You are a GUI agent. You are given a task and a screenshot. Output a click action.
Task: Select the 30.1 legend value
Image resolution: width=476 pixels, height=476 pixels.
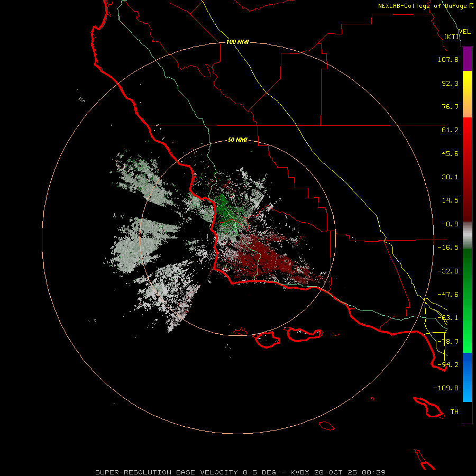pyautogui.click(x=450, y=177)
